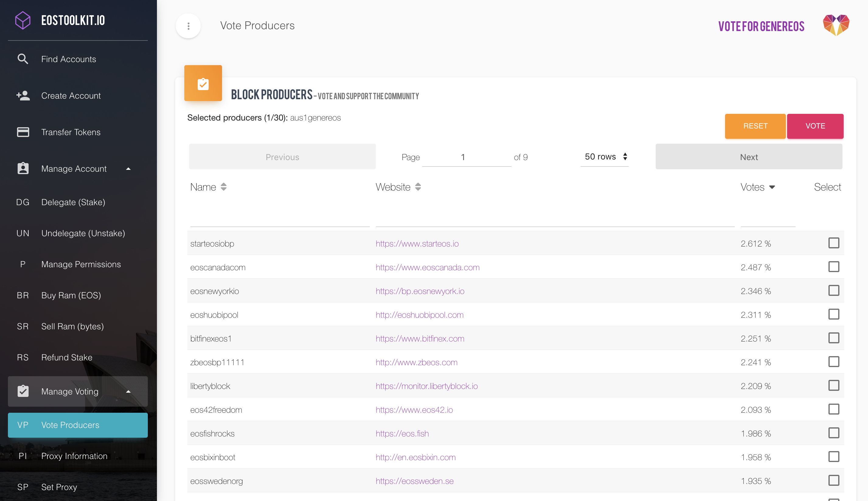Click the BR Buy Ram abbreviation icon

pyautogui.click(x=23, y=295)
